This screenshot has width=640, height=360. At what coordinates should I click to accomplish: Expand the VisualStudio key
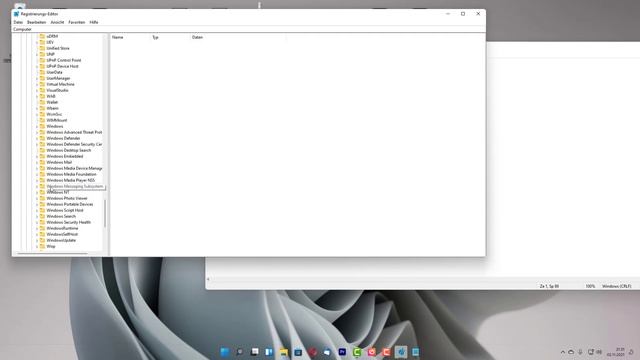37,90
